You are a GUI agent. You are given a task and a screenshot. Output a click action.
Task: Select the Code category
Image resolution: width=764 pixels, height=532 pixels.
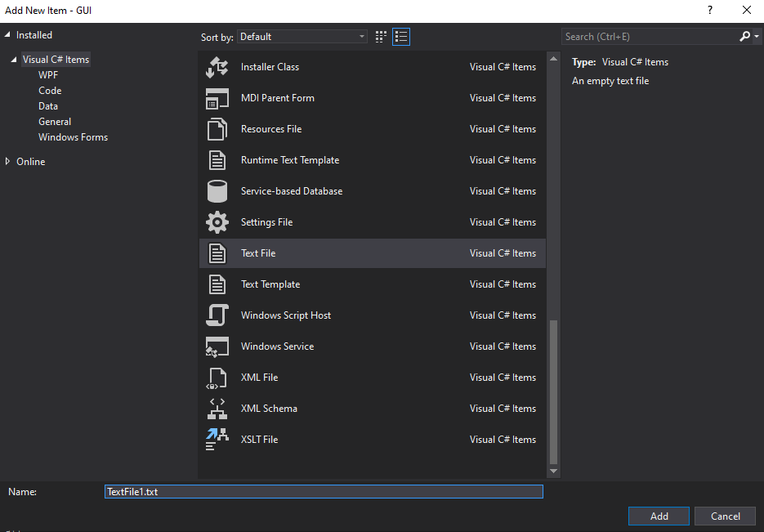[50, 91]
